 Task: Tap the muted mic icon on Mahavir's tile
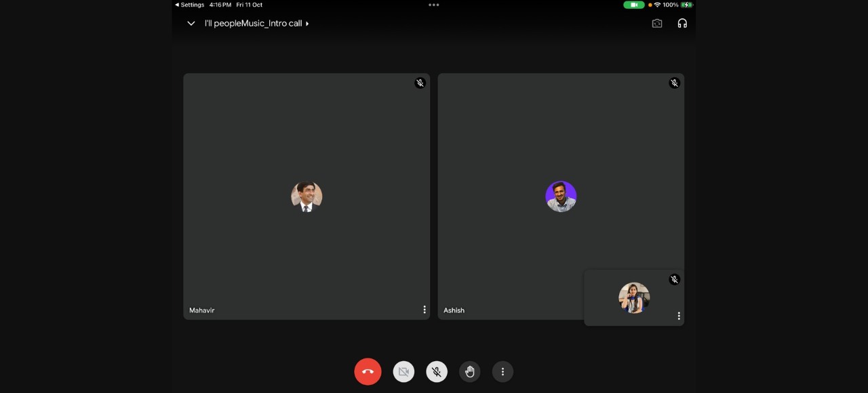420,83
